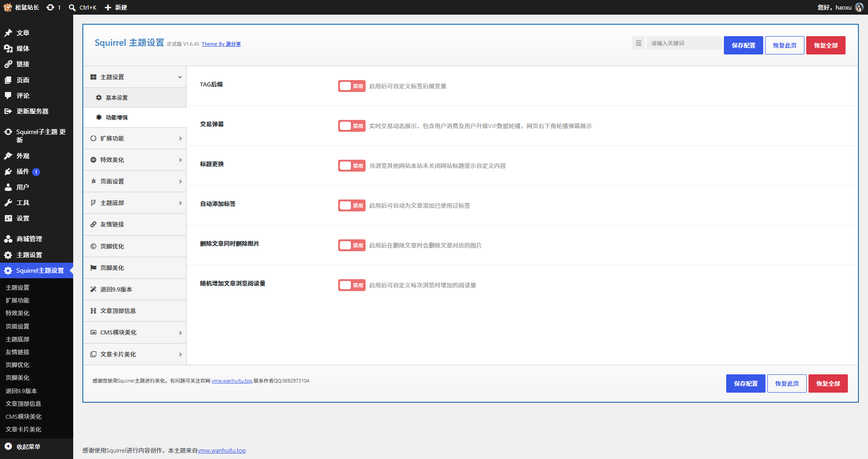Click the keyword search input field

(x=684, y=43)
